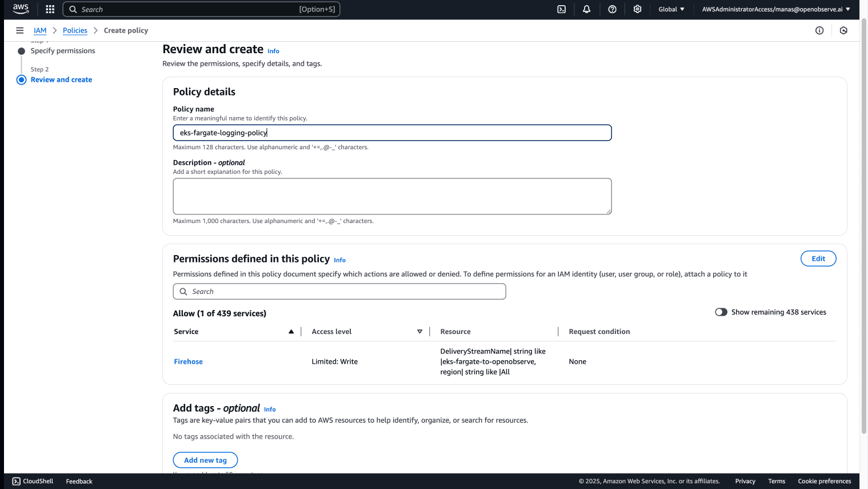The height and width of the screenshot is (489, 868).
Task: Open the notifications bell
Action: pos(586,9)
